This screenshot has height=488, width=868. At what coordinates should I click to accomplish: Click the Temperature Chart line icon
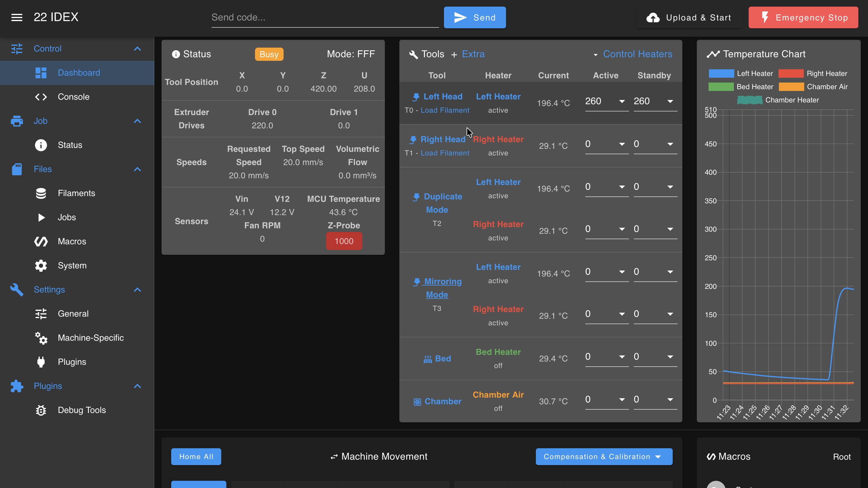click(x=713, y=54)
